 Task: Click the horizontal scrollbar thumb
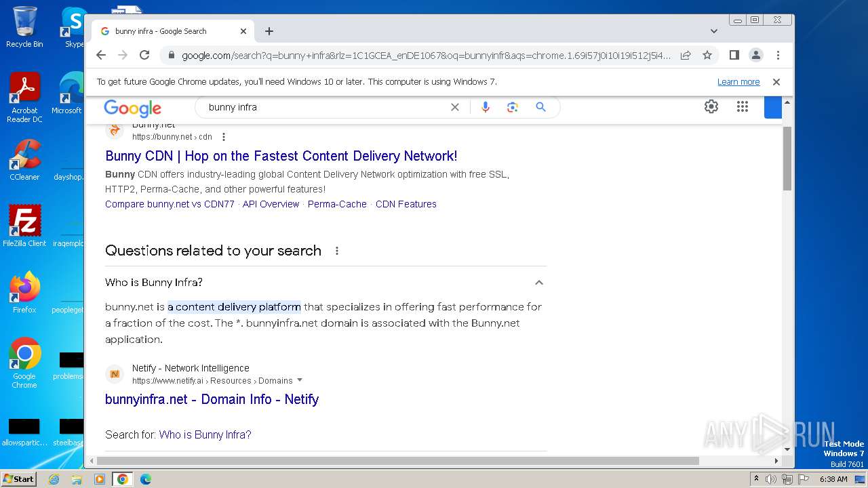[398, 461]
